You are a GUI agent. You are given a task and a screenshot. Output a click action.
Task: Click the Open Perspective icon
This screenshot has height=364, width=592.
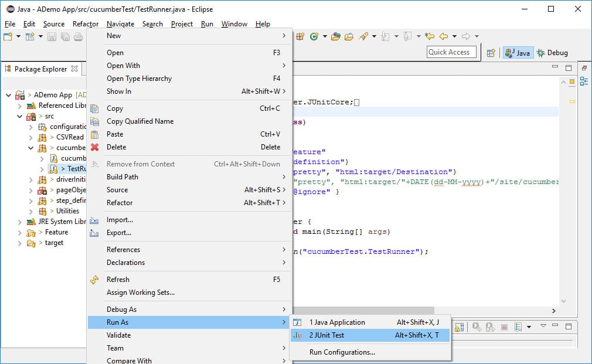pyautogui.click(x=491, y=53)
